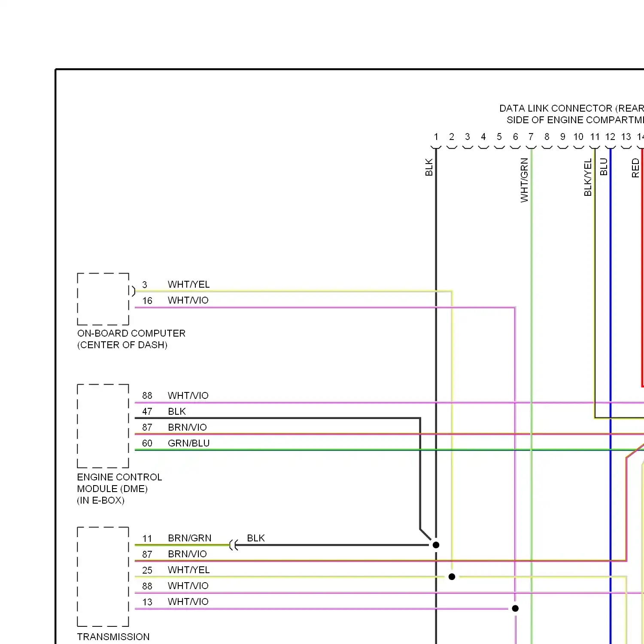Click the vertical BLK label under connector pin 1
This screenshot has width=644, height=644.
coord(429,167)
